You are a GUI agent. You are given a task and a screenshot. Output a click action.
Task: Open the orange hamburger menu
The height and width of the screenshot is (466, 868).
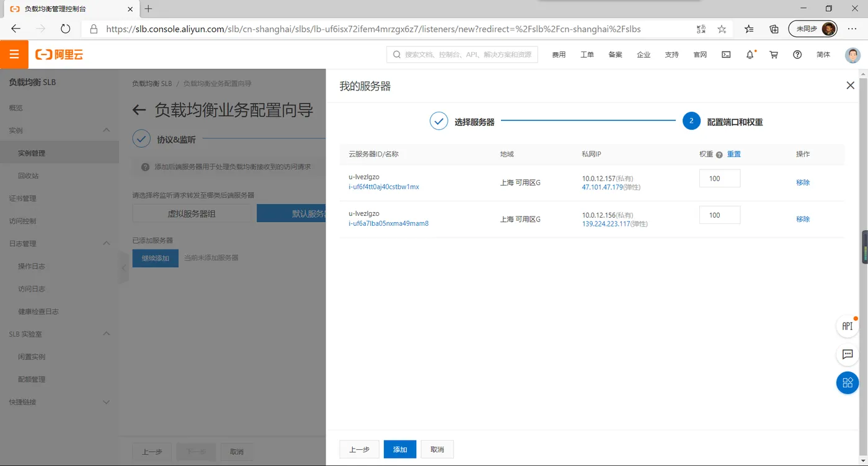(x=14, y=55)
